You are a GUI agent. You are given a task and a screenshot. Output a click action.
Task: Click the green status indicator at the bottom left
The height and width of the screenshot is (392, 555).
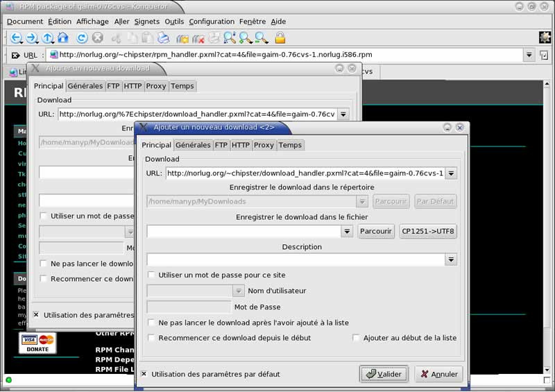coord(9,380)
